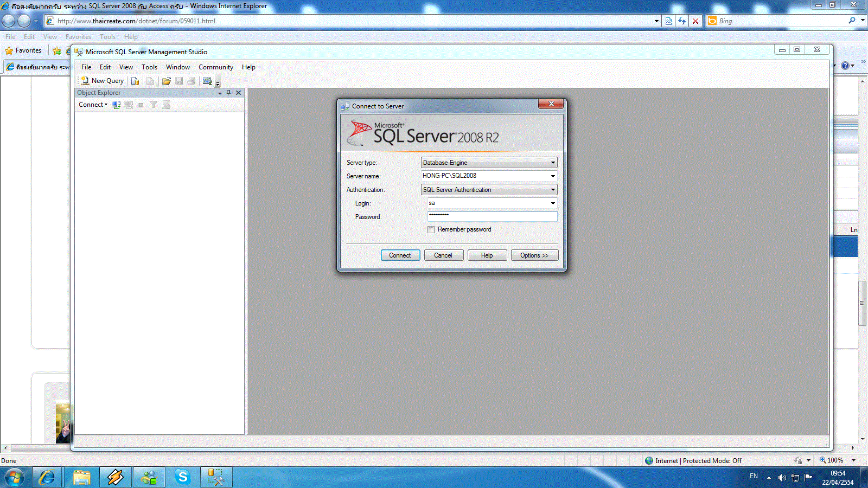
Task: Open the Window menu in Management Studio
Action: click(178, 67)
